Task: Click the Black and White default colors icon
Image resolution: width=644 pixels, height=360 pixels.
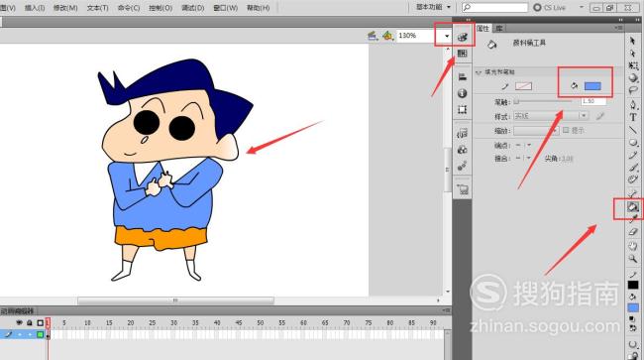Action: [x=632, y=318]
